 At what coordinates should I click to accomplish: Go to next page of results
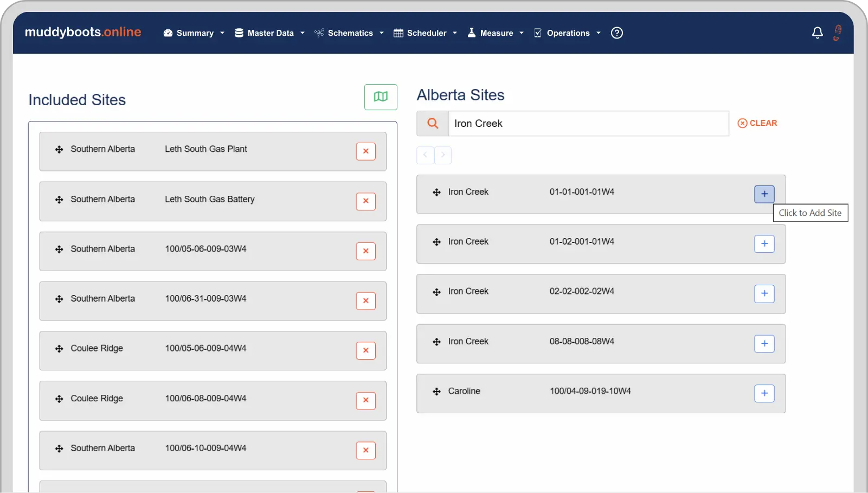tap(443, 155)
